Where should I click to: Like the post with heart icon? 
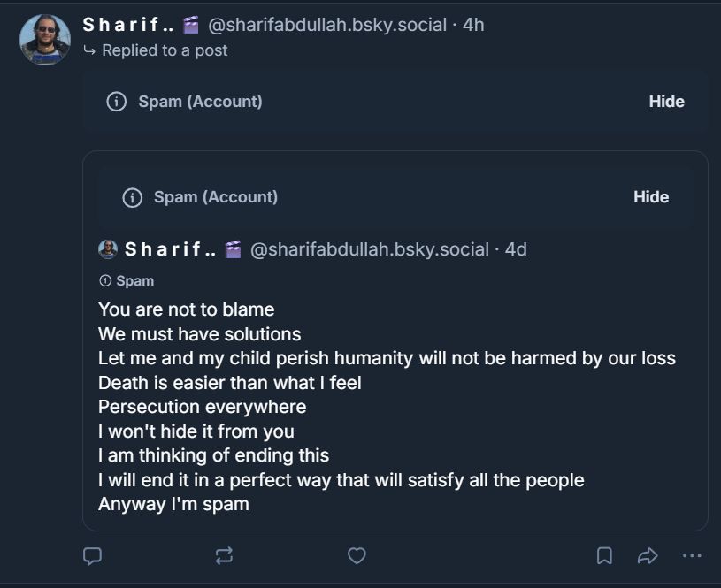(x=357, y=555)
